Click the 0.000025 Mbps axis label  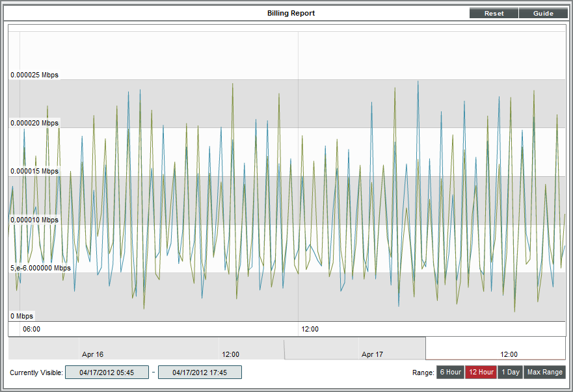(x=34, y=75)
